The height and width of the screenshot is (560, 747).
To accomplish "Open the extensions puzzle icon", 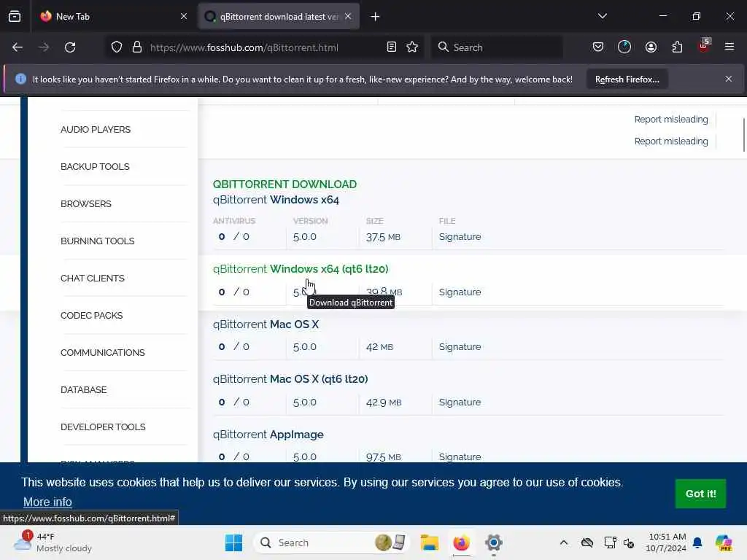I will [x=677, y=47].
